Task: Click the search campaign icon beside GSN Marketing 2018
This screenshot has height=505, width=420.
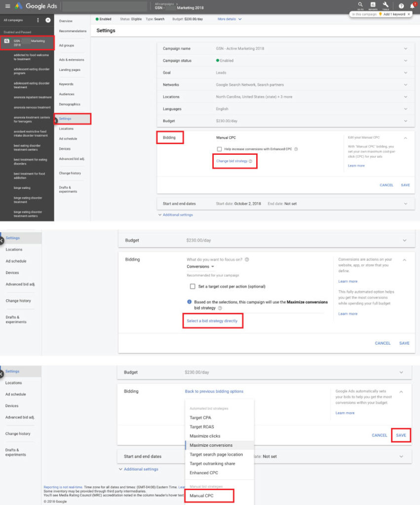Action: [7, 41]
